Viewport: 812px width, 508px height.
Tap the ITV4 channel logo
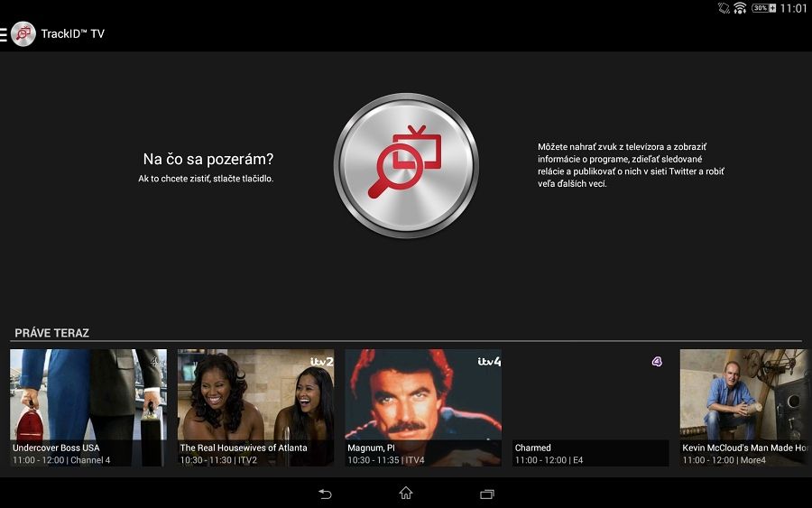pos(489,362)
